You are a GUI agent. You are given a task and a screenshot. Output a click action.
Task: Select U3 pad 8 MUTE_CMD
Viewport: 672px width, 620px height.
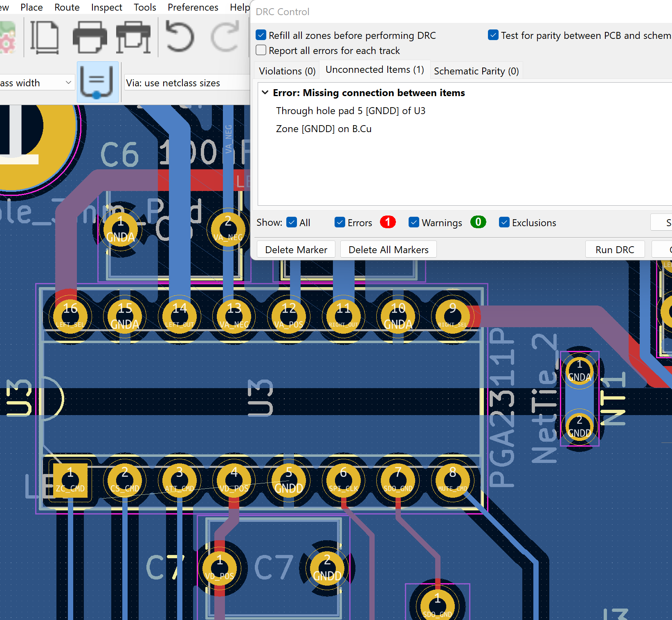(x=452, y=481)
